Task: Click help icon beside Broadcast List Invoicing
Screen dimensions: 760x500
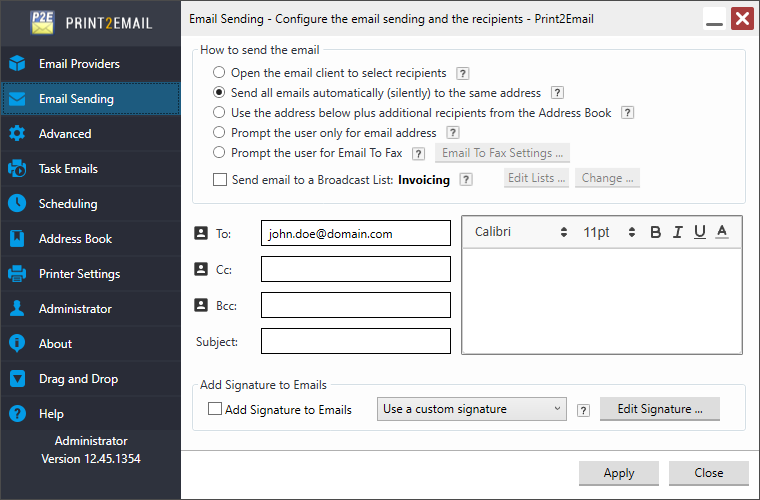Action: tap(466, 180)
